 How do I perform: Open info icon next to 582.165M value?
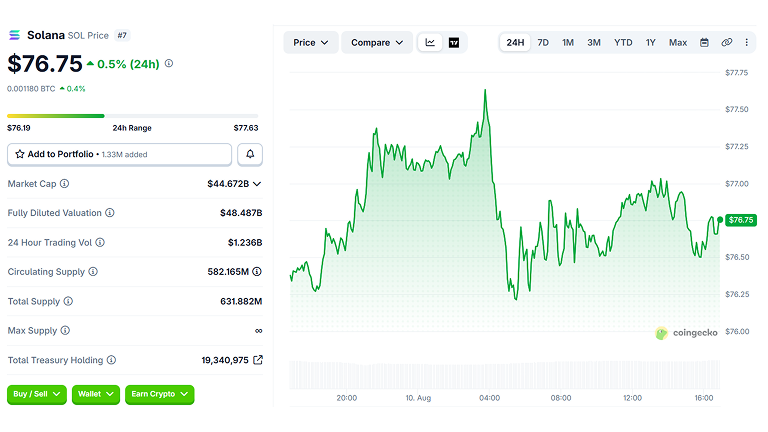(257, 272)
